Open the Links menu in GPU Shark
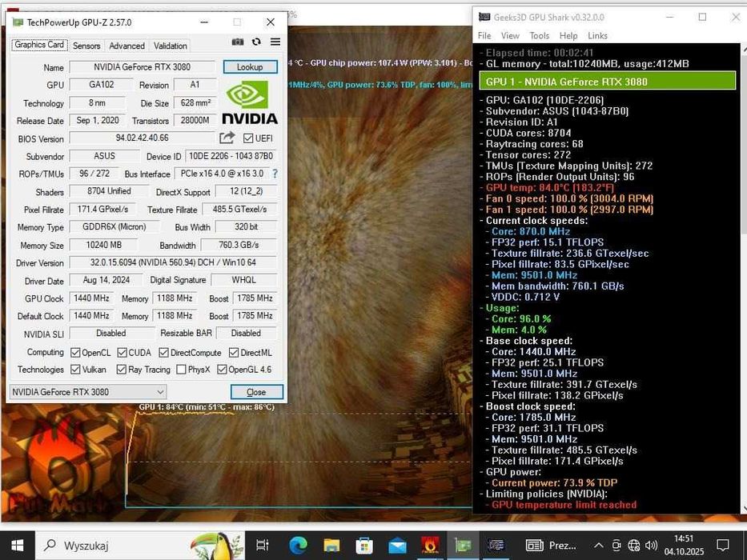Image resolution: width=747 pixels, height=560 pixels. tap(597, 36)
